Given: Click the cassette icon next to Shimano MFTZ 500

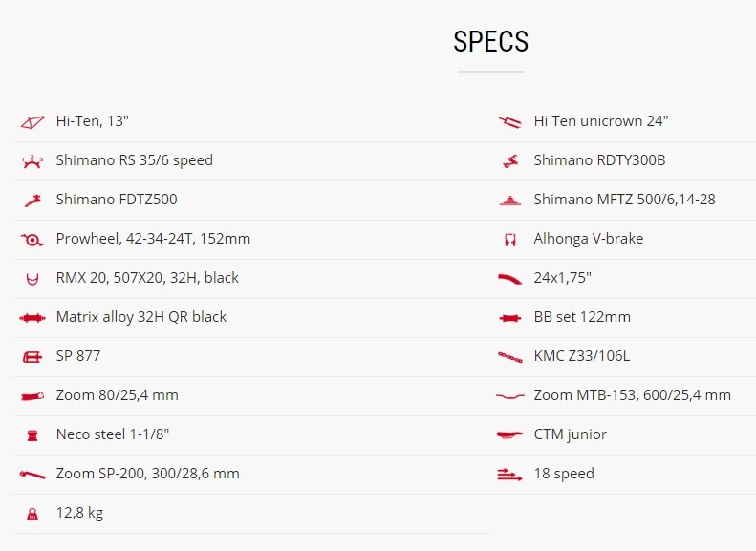Looking at the screenshot, I should 510,201.
